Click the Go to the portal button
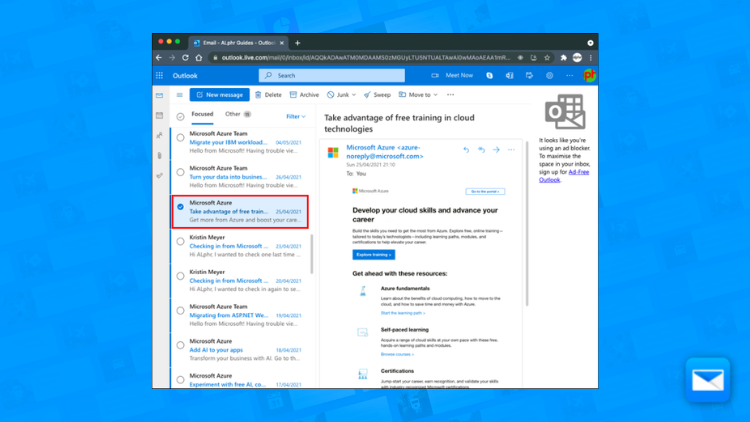The height and width of the screenshot is (422, 750). [485, 191]
